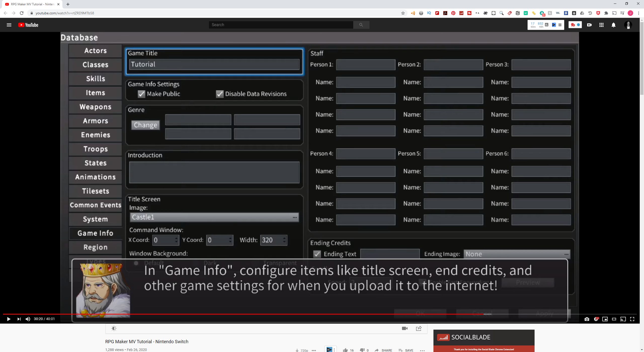
Task: Open the Chrome media controls icon
Action: 622,13
